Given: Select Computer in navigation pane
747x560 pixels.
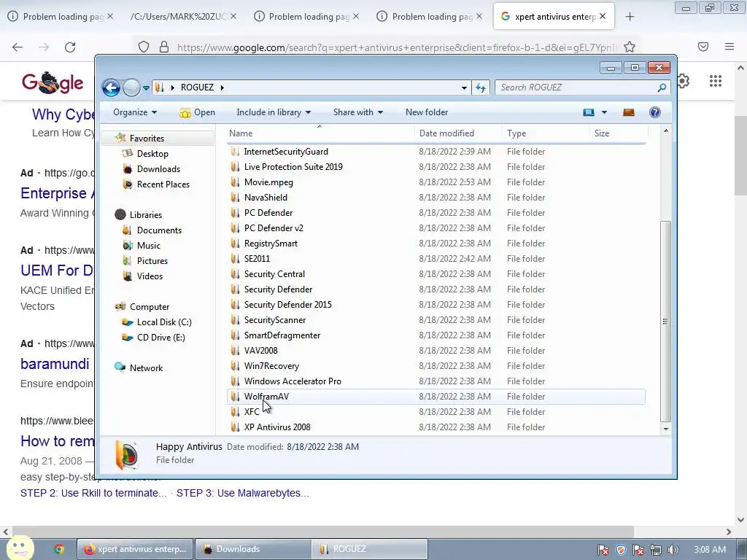Looking at the screenshot, I should click(149, 307).
